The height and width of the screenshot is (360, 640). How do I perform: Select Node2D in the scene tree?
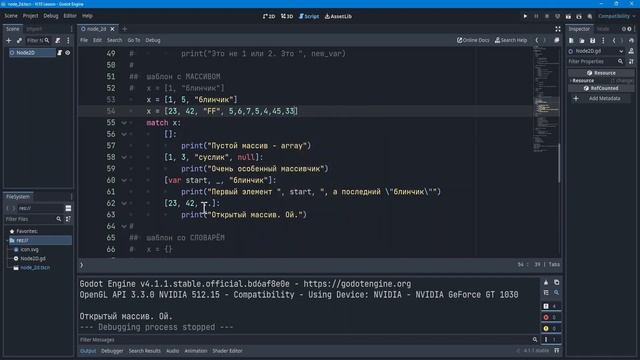pos(31,53)
